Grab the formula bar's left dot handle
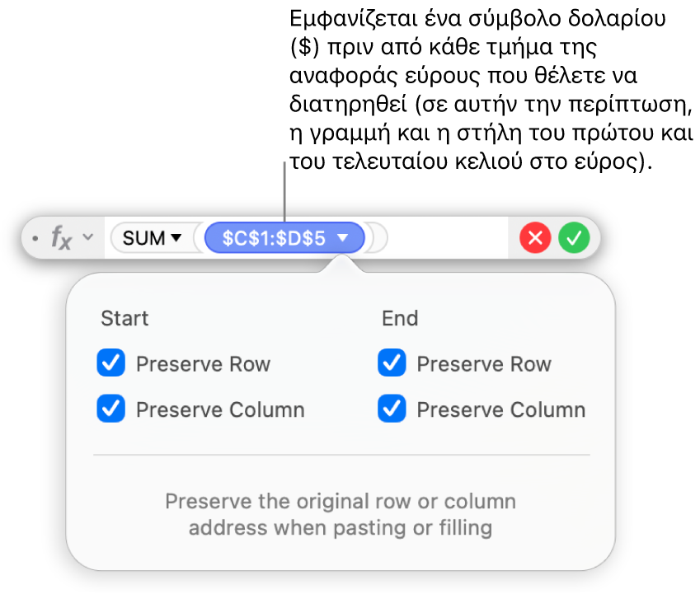This screenshot has width=700, height=594. (35, 239)
